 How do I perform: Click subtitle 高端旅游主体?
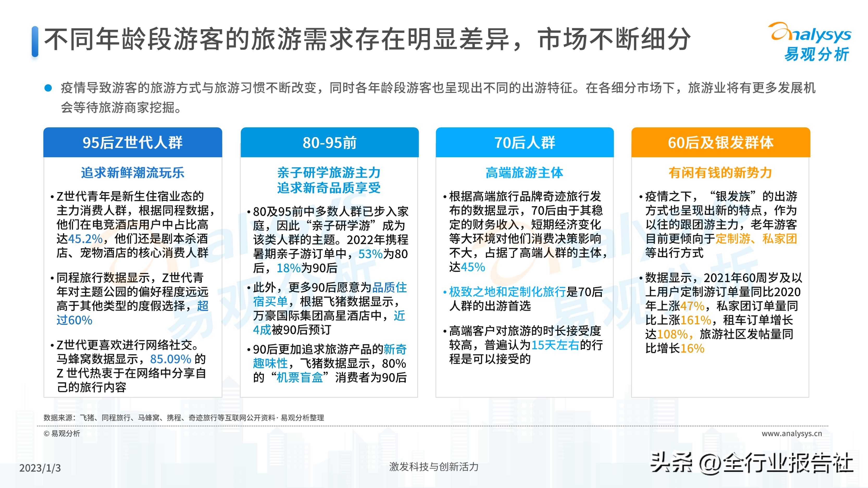coord(525,173)
